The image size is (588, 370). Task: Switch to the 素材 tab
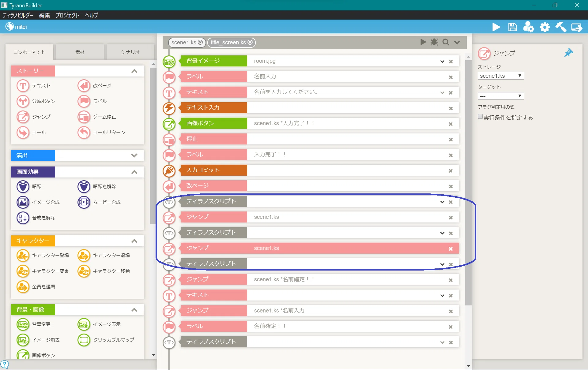[80, 52]
